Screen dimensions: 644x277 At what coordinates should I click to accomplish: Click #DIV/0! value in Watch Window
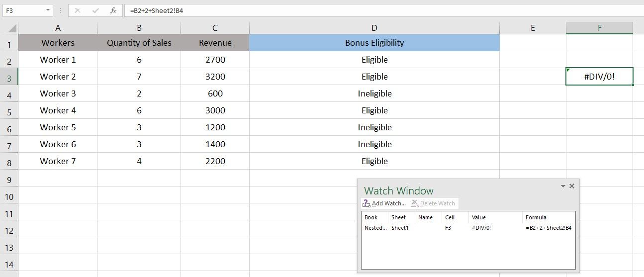coord(481,228)
